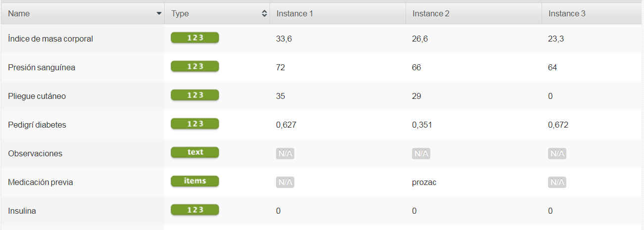Click N/A badge for Observaciones Instance 1
644x230 pixels.
coord(285,154)
